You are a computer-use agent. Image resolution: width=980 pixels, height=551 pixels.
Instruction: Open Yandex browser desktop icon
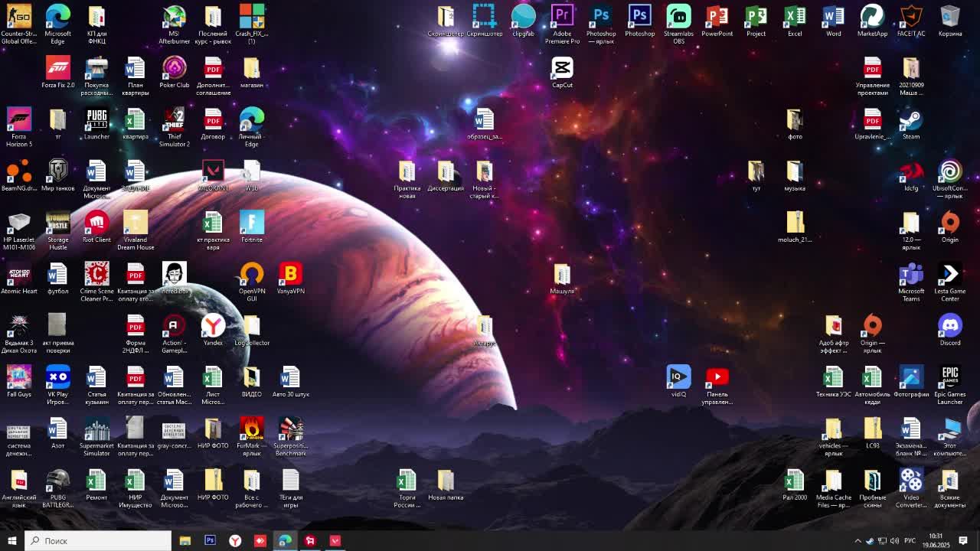[x=213, y=330]
